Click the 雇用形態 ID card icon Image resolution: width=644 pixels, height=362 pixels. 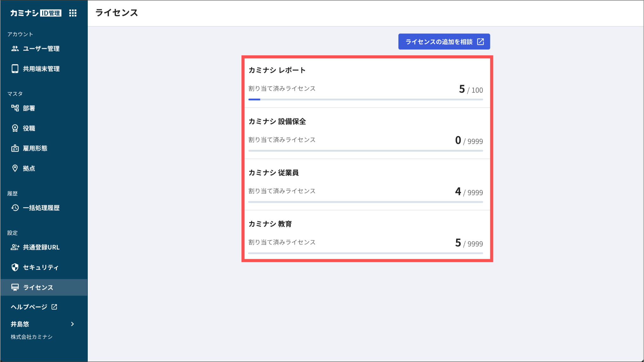pos(15,148)
